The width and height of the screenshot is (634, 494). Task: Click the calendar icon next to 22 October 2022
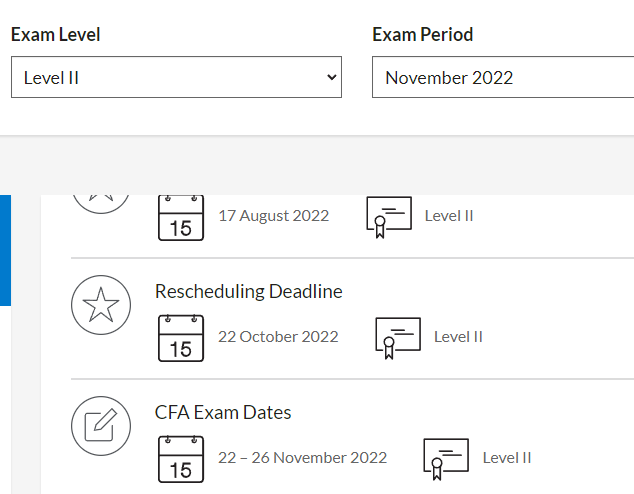pos(181,337)
